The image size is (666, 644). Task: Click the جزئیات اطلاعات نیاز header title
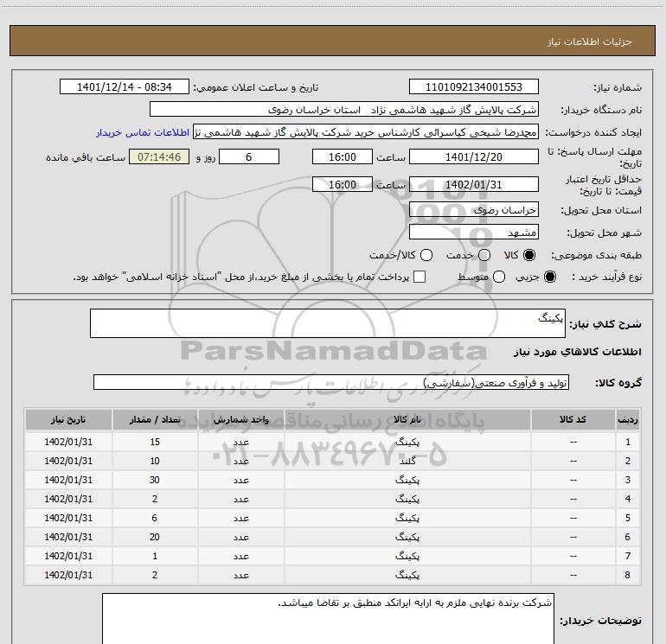pyautogui.click(x=590, y=41)
